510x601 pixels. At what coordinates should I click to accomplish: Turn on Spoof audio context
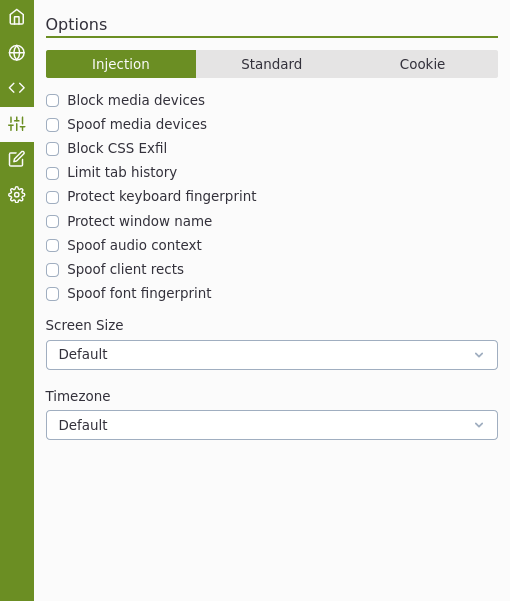52,246
